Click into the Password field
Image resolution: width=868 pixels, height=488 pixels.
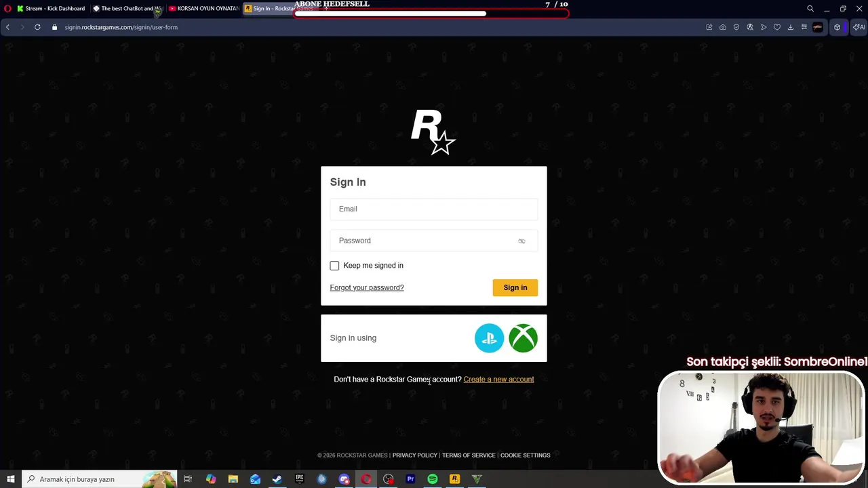pos(433,241)
